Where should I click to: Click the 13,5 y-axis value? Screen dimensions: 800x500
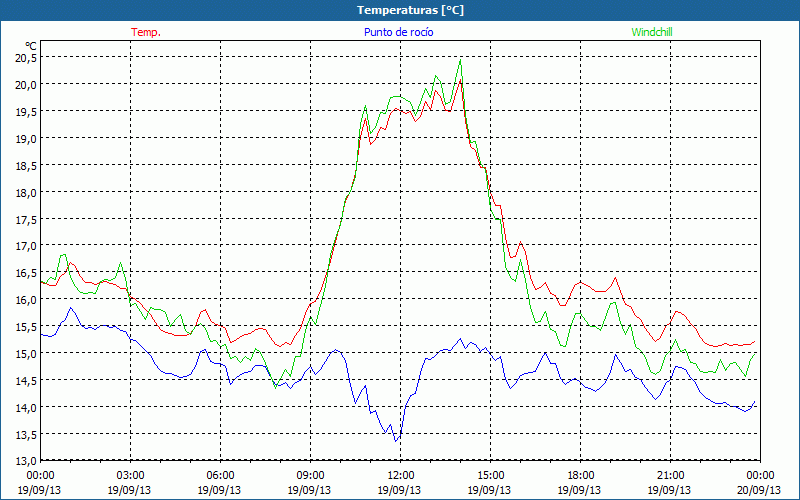26,435
